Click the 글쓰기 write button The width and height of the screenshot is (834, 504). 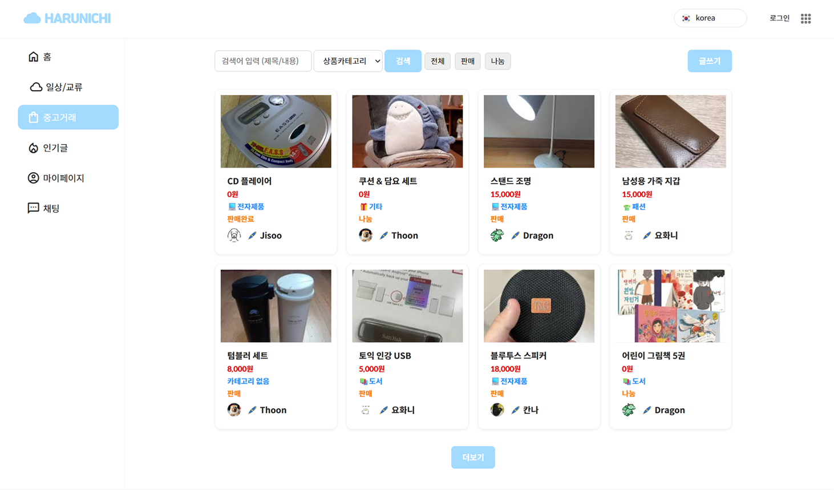(x=710, y=61)
